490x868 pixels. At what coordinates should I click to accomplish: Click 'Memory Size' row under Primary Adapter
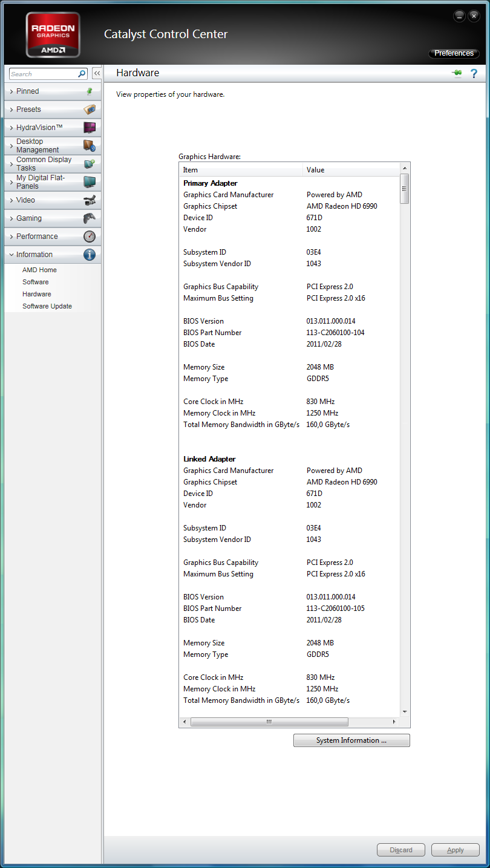[x=290, y=367]
